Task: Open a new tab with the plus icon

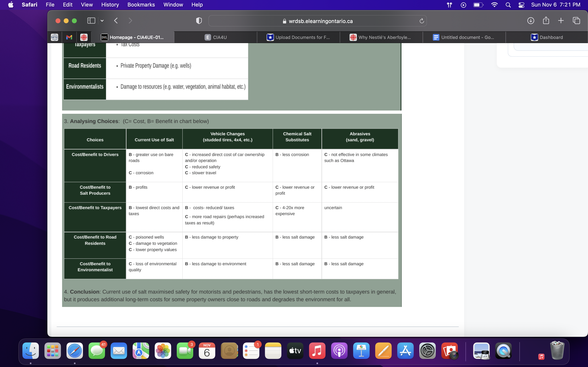Action: tap(561, 21)
